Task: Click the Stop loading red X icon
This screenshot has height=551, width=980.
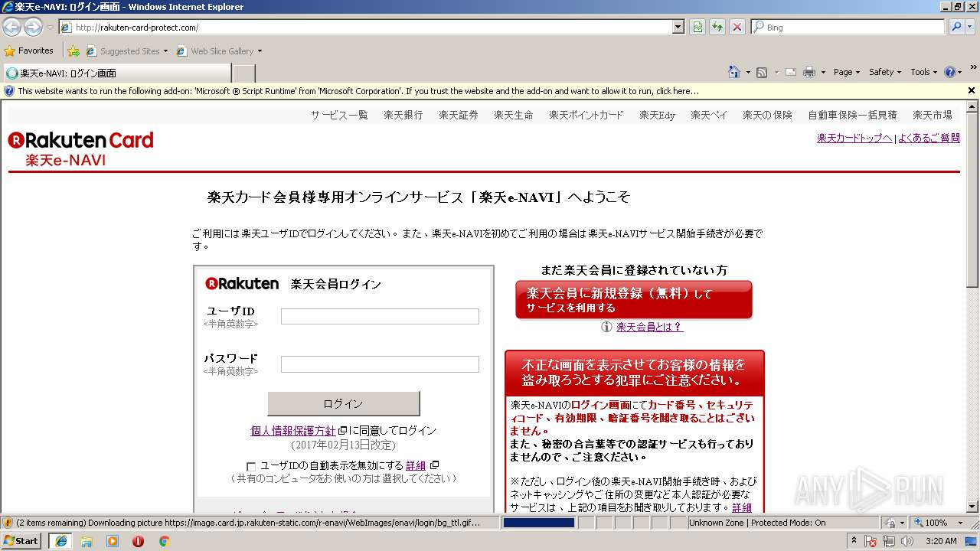Action: tap(737, 27)
